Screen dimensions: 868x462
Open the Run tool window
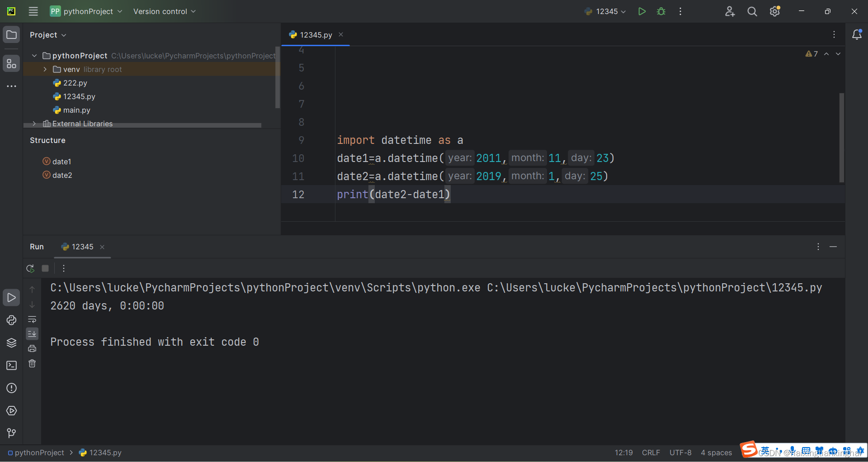[11, 297]
